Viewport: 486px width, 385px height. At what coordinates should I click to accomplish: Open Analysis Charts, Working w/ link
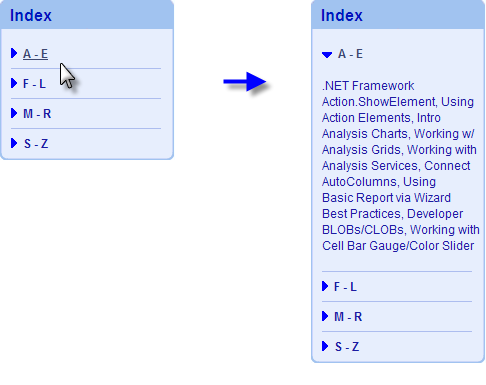coord(398,134)
